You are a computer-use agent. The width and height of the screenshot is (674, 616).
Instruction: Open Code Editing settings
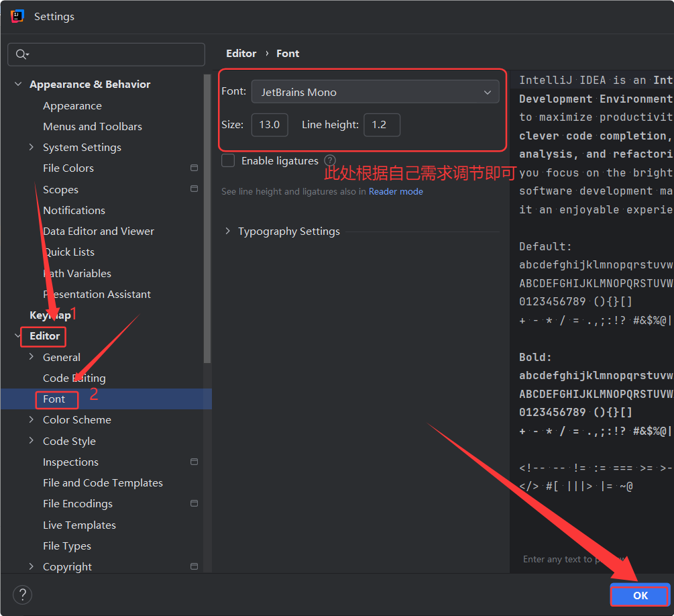[x=74, y=378]
